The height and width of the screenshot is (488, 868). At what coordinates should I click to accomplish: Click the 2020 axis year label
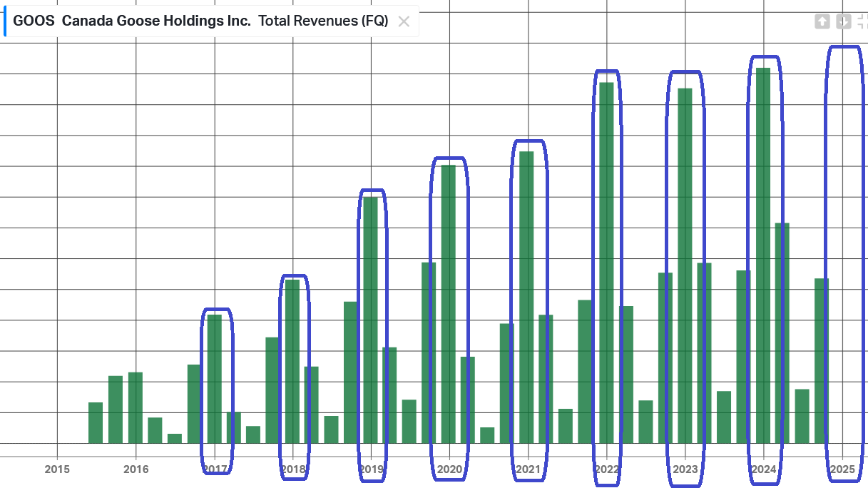(x=449, y=469)
